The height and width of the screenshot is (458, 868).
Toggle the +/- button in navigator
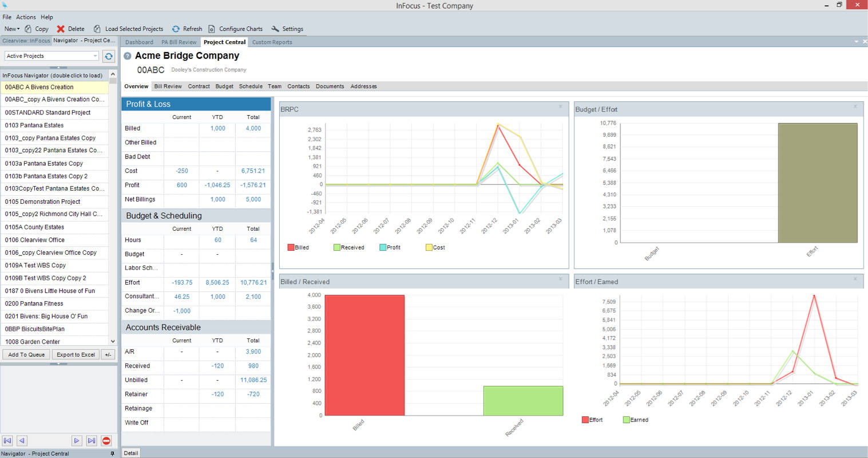pos(108,355)
